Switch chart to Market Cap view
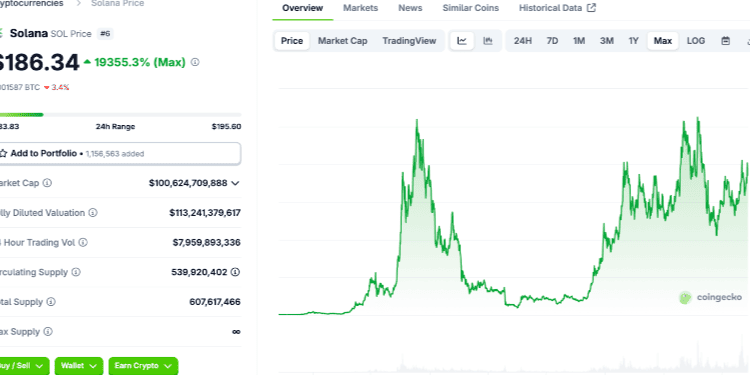Viewport: 750px width, 375px height. point(342,41)
